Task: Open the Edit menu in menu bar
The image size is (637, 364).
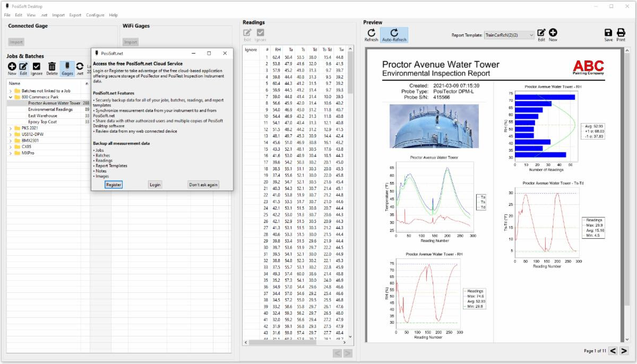Action: tap(19, 15)
